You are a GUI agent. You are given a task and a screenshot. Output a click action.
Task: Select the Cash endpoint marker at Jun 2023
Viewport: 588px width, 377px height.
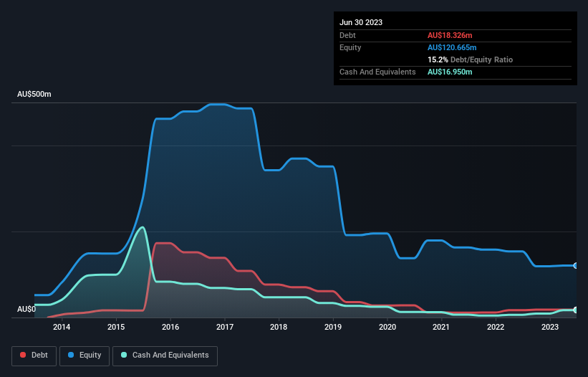click(x=575, y=310)
